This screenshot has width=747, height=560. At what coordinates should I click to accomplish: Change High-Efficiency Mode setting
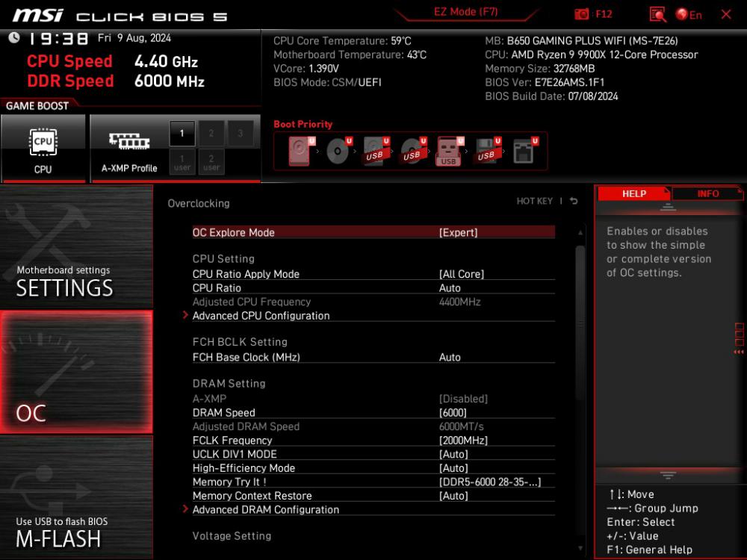(x=373, y=468)
